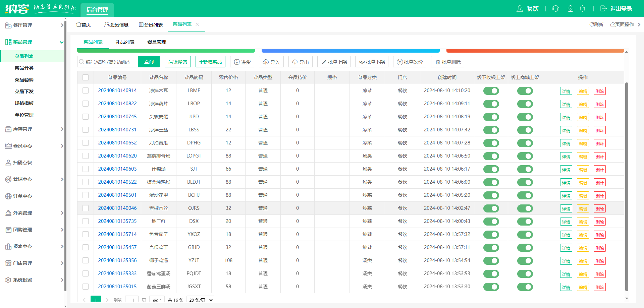Screen dimensions: 644x308
Task: Click the 导入 import button
Action: coord(271,62)
